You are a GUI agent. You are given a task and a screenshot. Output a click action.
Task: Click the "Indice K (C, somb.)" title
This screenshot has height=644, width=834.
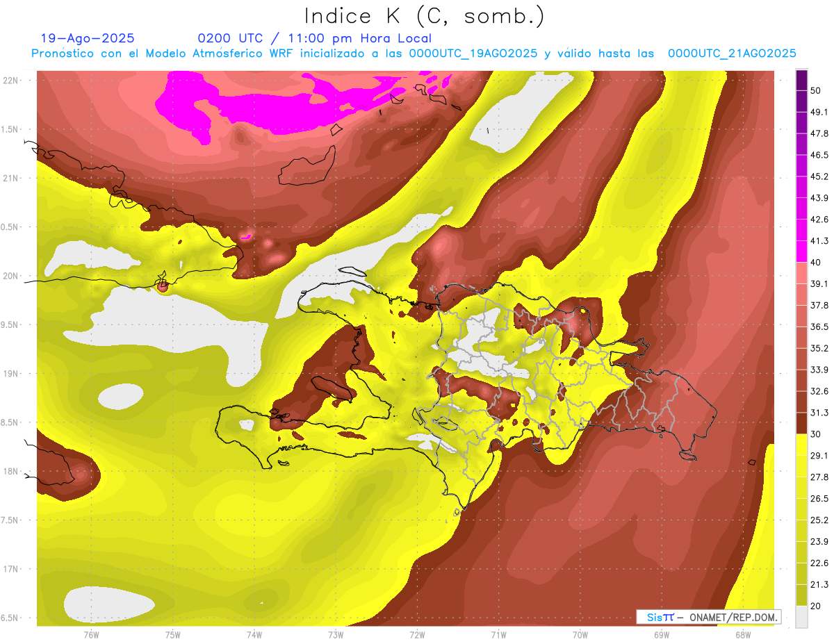point(424,17)
